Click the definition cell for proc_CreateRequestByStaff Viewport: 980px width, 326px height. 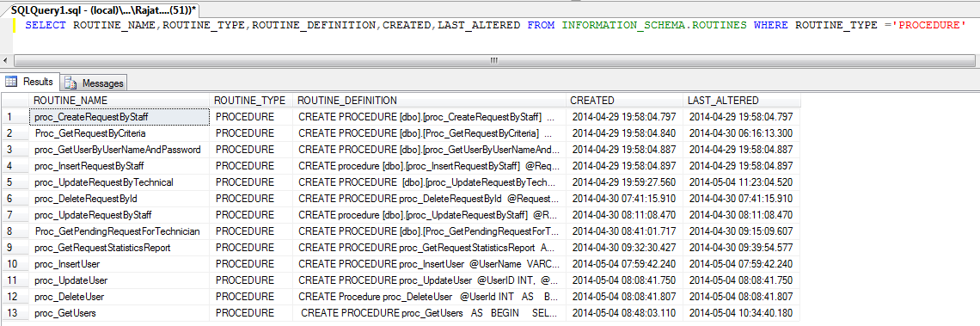point(429,116)
